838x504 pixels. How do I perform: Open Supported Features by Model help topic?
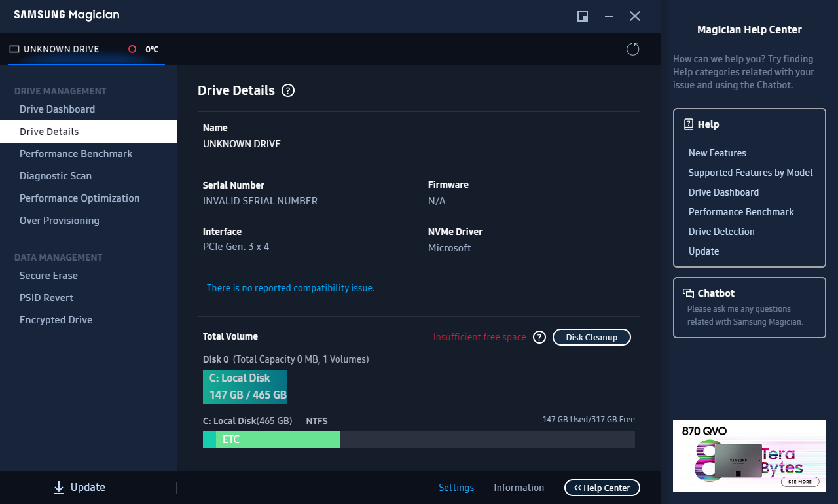750,173
